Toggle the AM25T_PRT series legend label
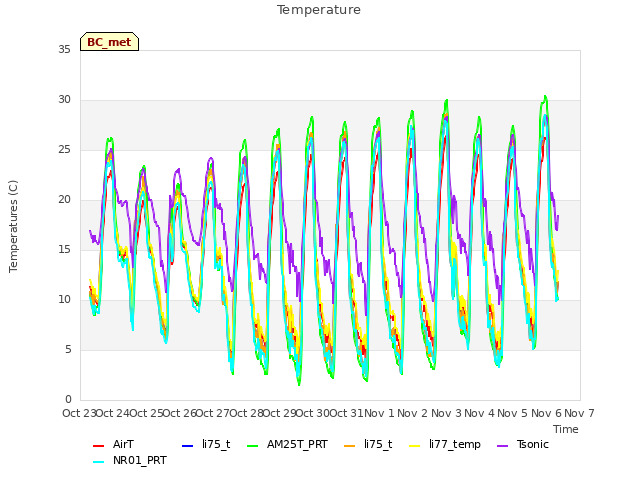 pos(297,444)
